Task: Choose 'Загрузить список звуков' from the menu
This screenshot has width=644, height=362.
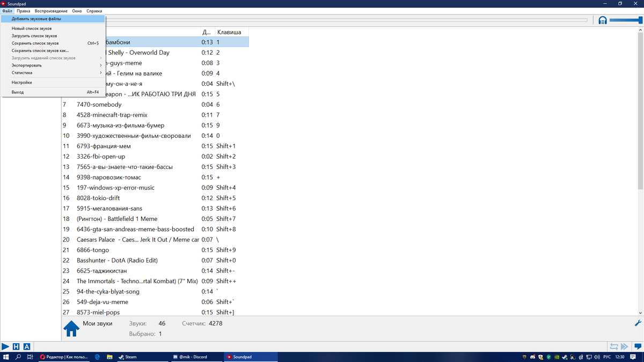Action: tap(53, 36)
